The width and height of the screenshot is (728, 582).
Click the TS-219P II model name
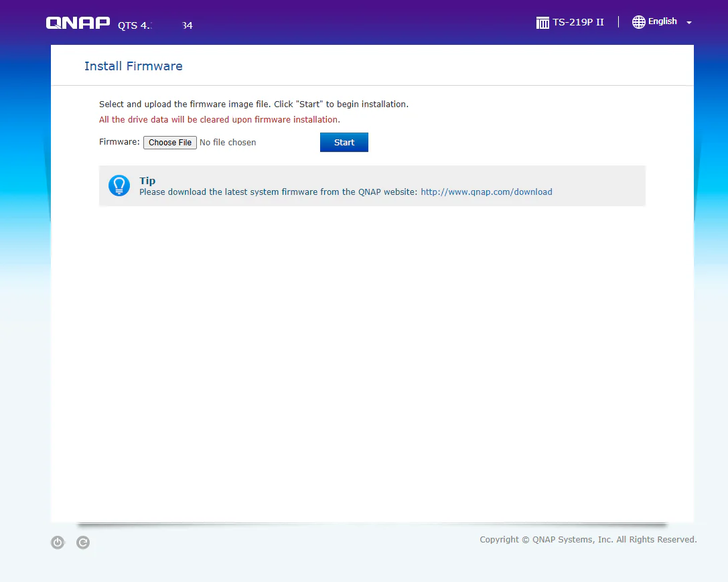click(x=578, y=22)
